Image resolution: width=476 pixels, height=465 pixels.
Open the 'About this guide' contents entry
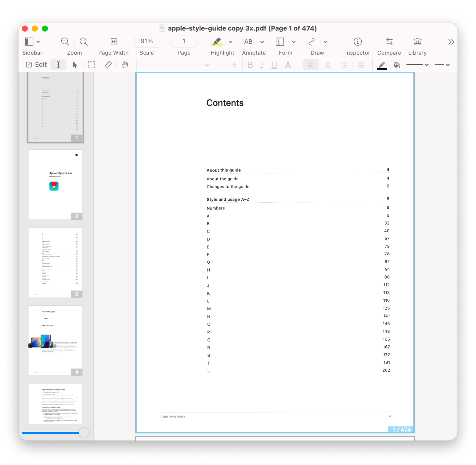[224, 170]
